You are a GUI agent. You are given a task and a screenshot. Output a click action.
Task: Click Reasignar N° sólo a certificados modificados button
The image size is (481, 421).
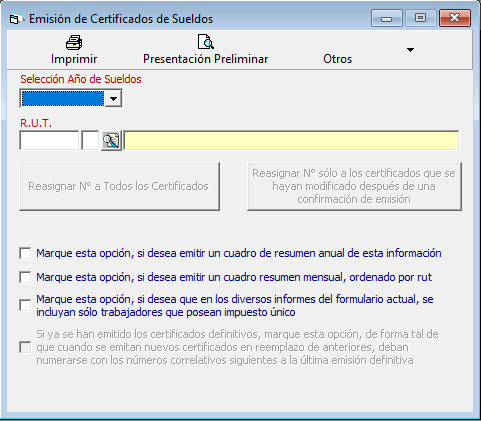[x=354, y=186]
